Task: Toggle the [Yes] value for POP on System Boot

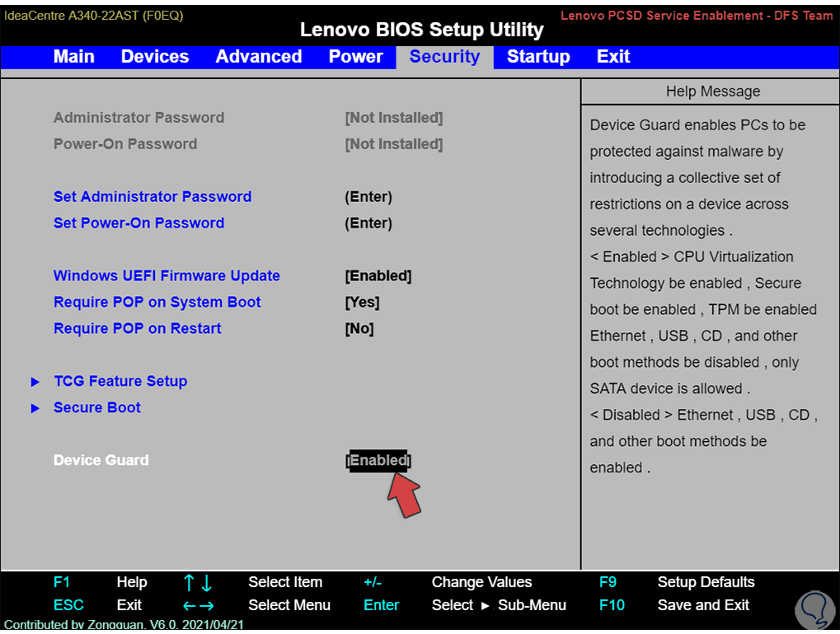Action: (x=362, y=302)
